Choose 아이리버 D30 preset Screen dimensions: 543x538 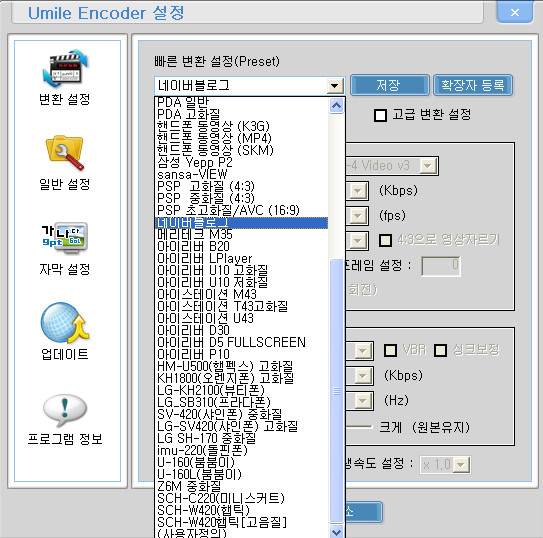pyautogui.click(x=242, y=330)
